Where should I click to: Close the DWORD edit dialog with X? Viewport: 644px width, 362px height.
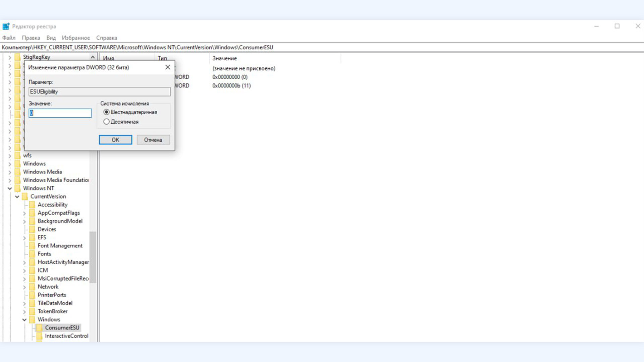tap(168, 67)
